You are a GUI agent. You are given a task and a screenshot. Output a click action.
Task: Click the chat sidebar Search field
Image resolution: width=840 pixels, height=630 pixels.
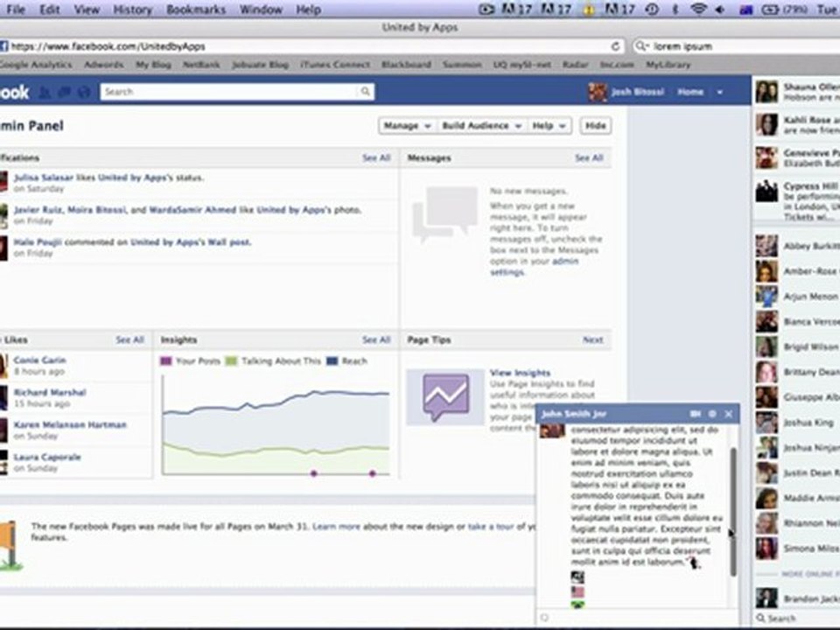(x=798, y=619)
